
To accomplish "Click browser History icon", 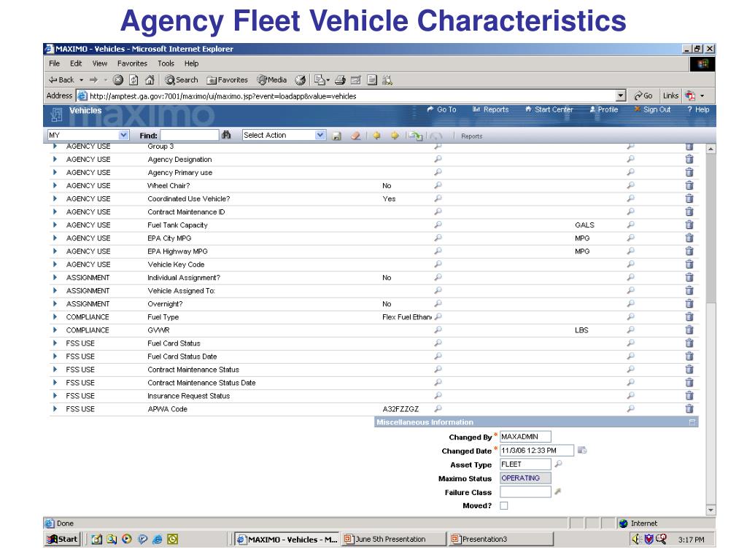I will click(x=300, y=80).
